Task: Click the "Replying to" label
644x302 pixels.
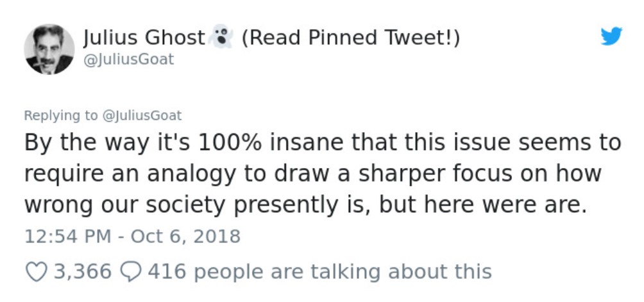Action: pyautogui.click(x=61, y=115)
